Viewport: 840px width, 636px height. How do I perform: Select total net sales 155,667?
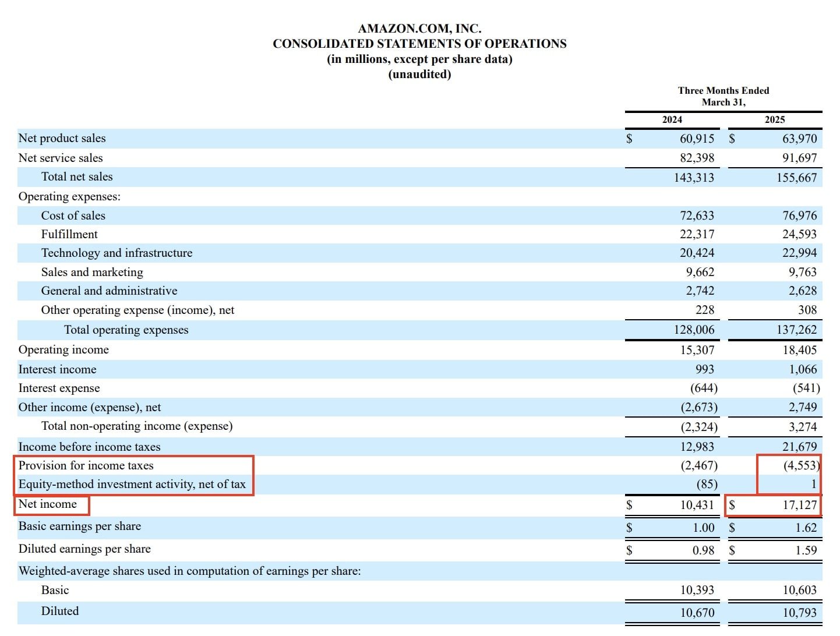pyautogui.click(x=796, y=178)
